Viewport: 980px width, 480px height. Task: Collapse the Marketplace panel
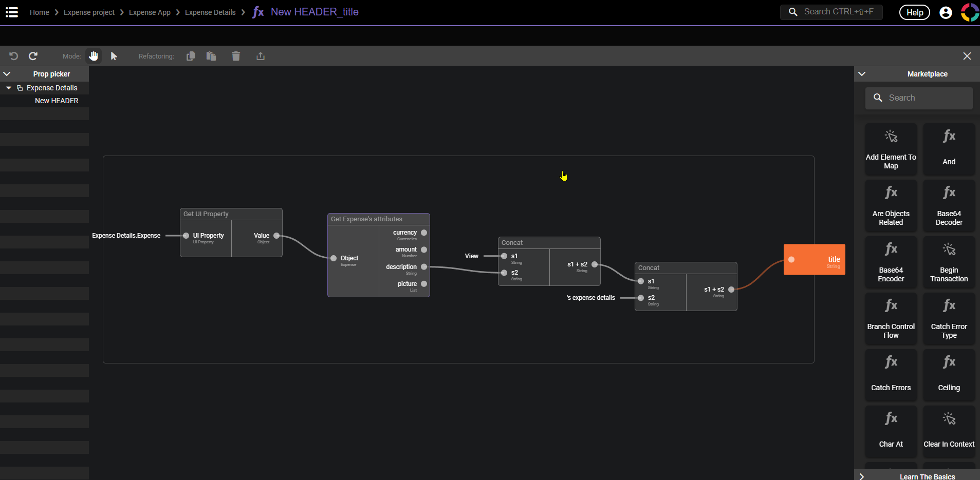click(862, 74)
